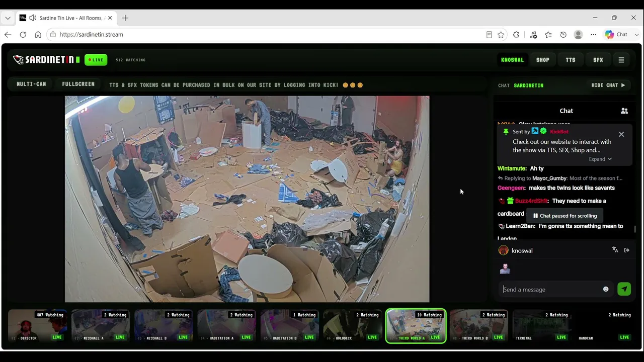The image size is (644, 362).
Task: Click the Buzz4rdSh1t username in chat
Action: point(532,201)
